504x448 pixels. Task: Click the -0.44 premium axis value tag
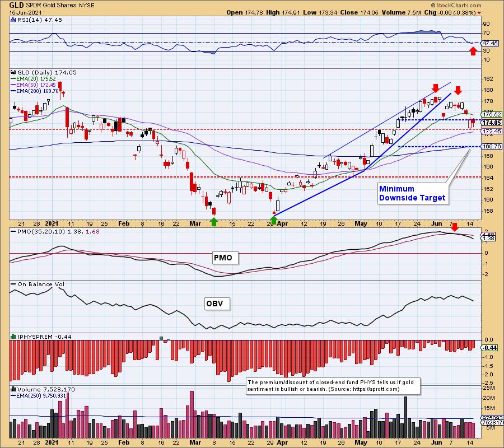pos(489,348)
